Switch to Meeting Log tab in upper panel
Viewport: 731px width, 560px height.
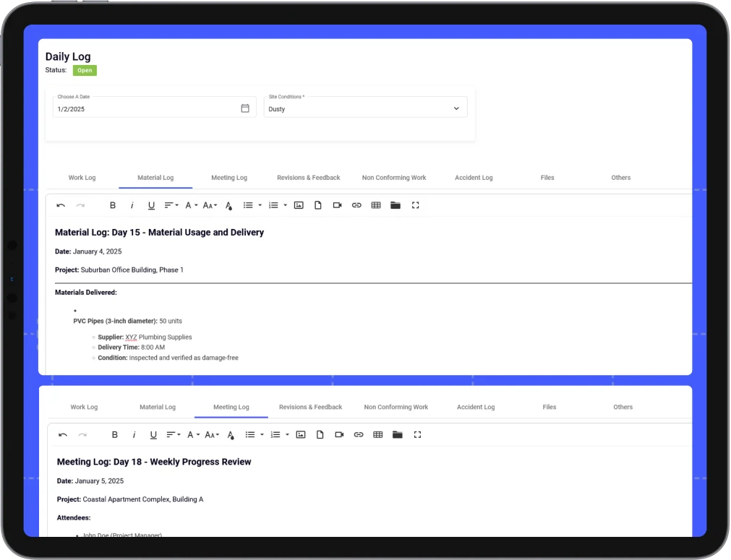pyautogui.click(x=229, y=178)
